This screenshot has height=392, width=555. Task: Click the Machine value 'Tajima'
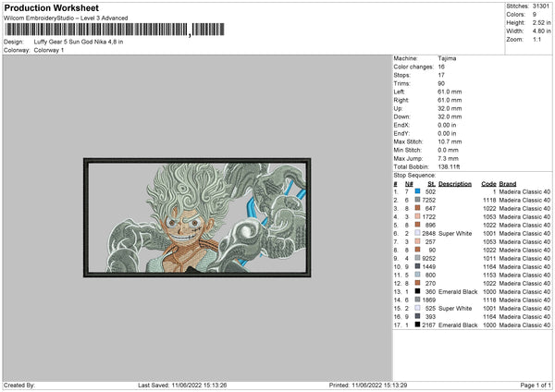pos(447,58)
